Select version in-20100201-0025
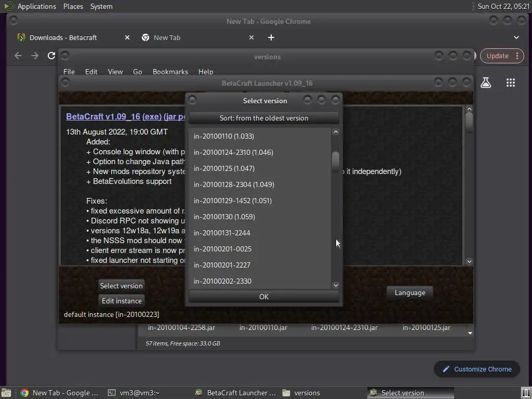532x399 pixels. coord(260,249)
